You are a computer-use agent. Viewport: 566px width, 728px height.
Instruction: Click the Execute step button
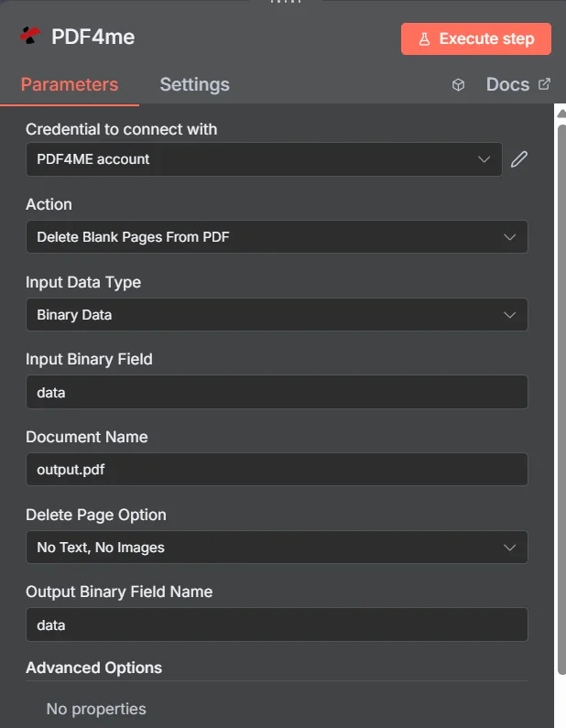[x=476, y=39]
